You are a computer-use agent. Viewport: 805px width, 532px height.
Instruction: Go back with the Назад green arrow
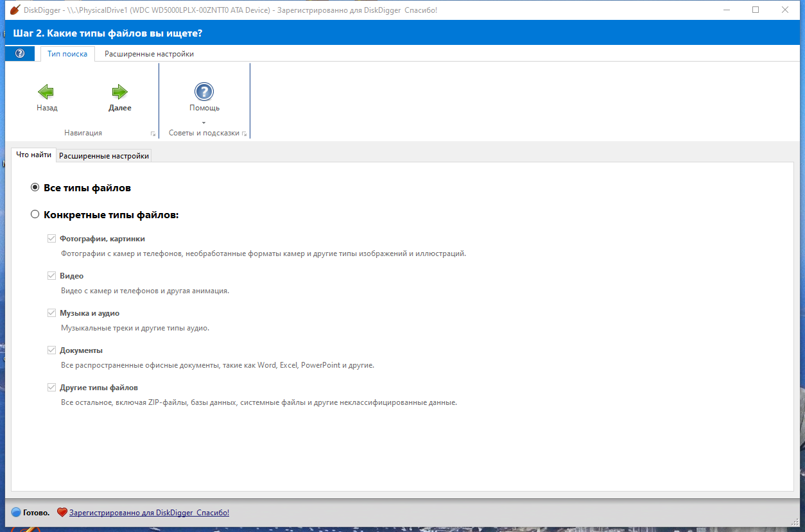pos(47,92)
